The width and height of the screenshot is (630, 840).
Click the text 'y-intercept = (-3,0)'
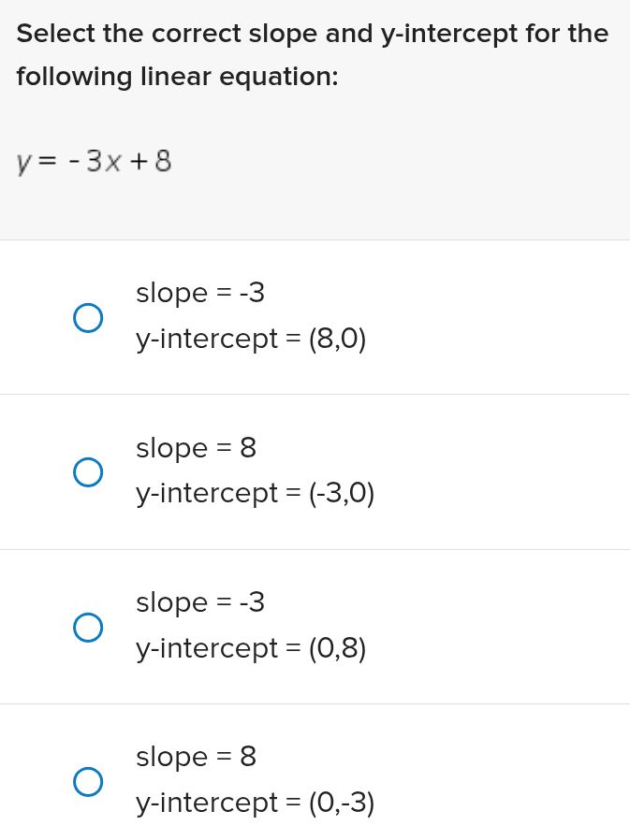click(255, 493)
